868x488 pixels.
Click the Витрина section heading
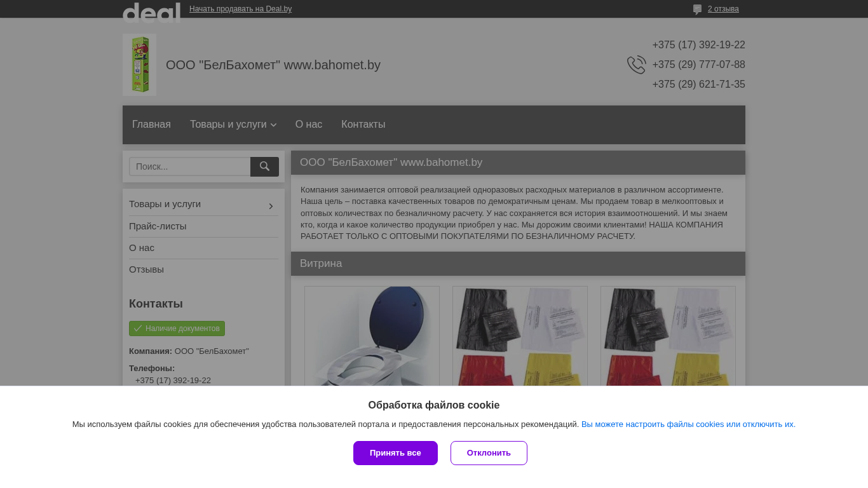point(321,264)
